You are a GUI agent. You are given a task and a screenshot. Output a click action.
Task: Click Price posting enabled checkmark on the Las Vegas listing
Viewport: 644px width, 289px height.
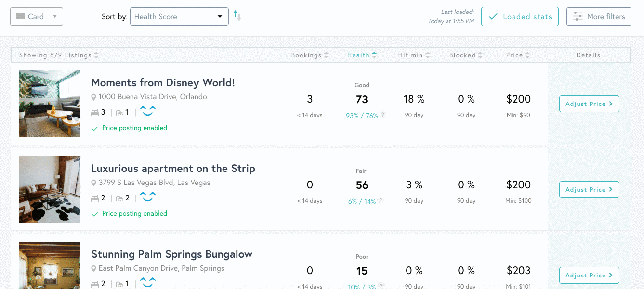(x=95, y=214)
